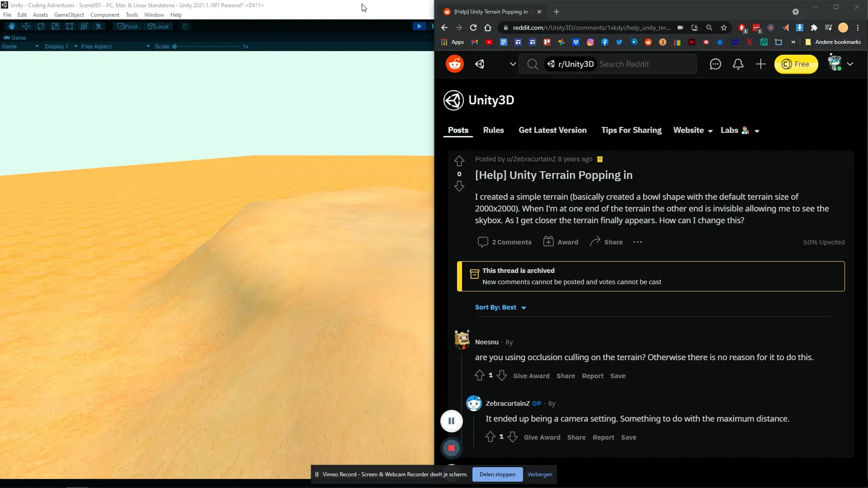
Task: Click the Reddit address bar URL
Action: (x=592, y=28)
